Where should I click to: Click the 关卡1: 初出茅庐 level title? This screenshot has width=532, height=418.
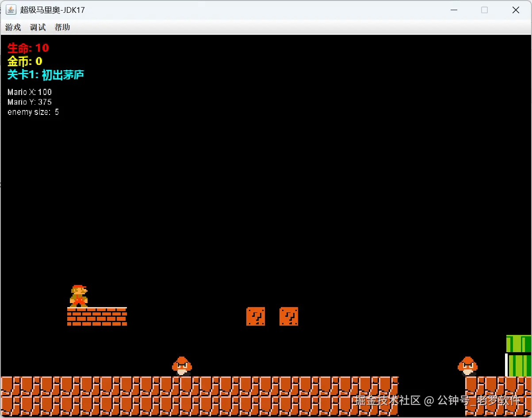(x=46, y=75)
